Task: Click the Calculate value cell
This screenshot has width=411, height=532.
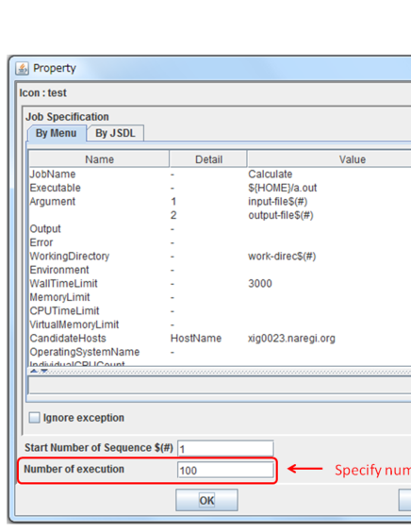Action: coord(271,175)
